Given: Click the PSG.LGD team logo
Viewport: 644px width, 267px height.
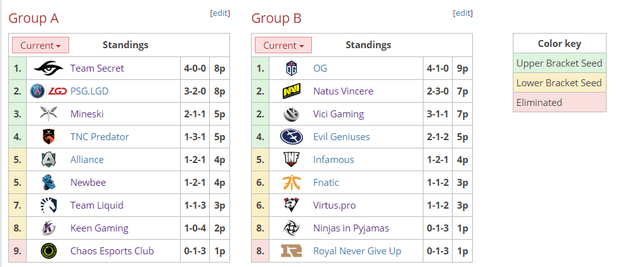Looking at the screenshot, I should [49, 91].
